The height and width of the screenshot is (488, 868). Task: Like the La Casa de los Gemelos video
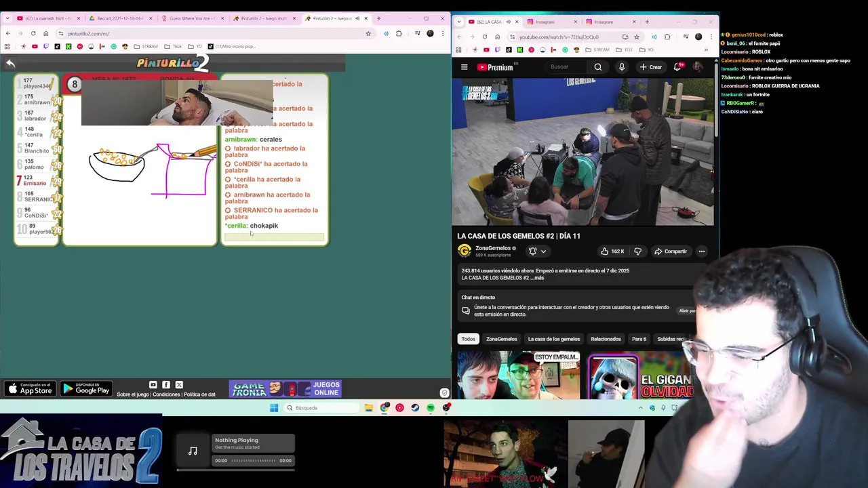coord(612,251)
